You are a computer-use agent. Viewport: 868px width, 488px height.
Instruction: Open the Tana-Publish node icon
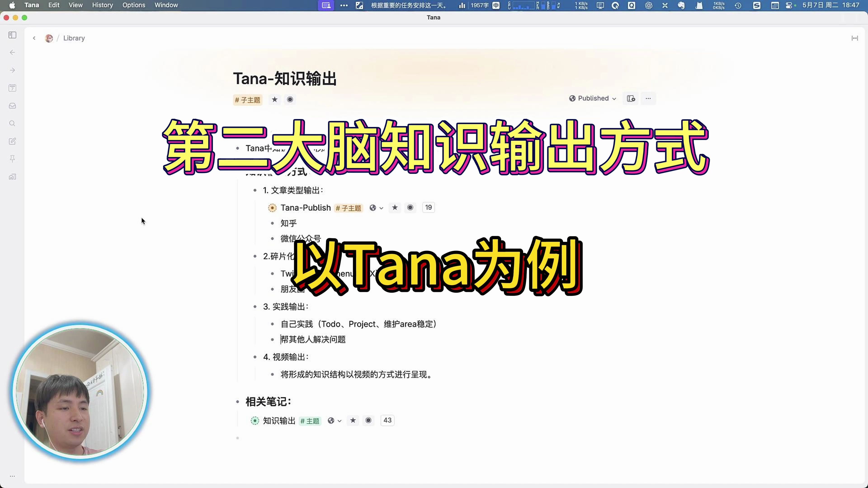pos(272,208)
